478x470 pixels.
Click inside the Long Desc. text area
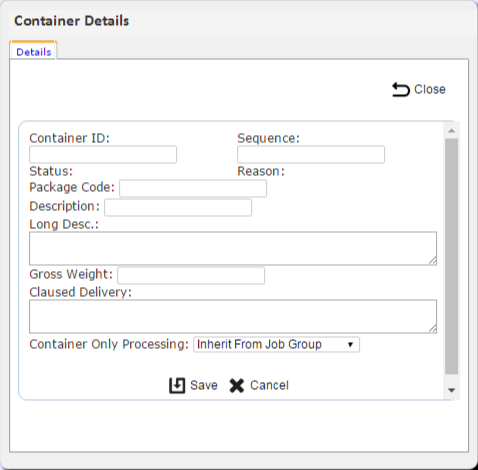click(233, 249)
